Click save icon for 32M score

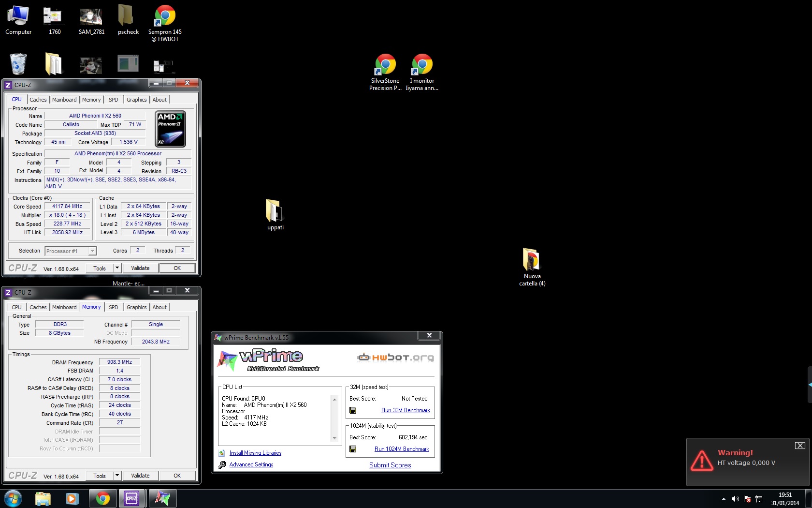tap(353, 410)
